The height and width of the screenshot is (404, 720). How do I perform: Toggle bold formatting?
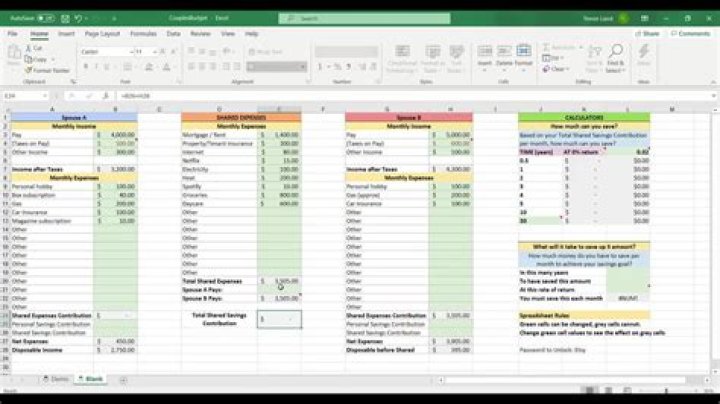pyautogui.click(x=84, y=65)
